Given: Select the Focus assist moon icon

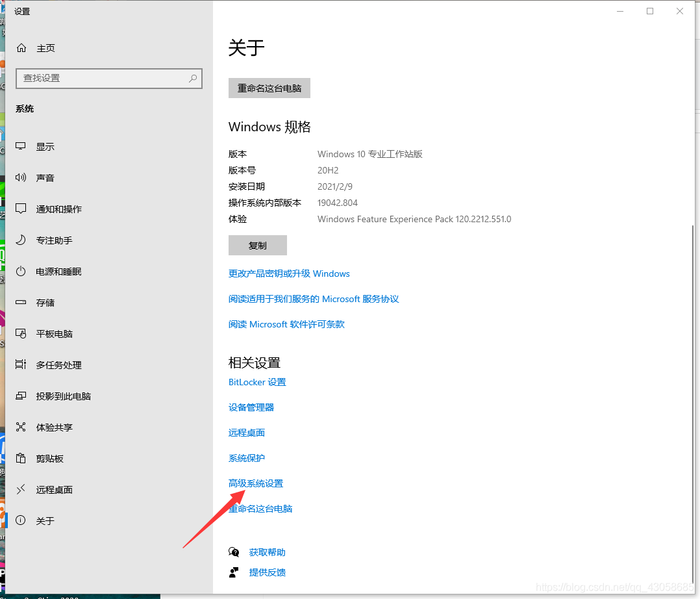Looking at the screenshot, I should 21,240.
